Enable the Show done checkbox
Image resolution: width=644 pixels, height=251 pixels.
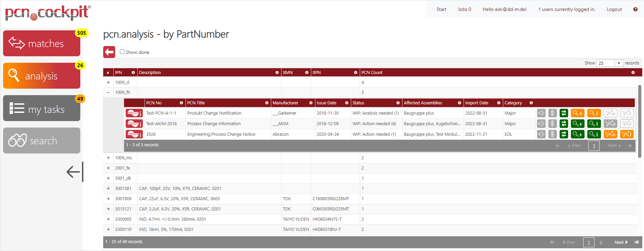(122, 52)
